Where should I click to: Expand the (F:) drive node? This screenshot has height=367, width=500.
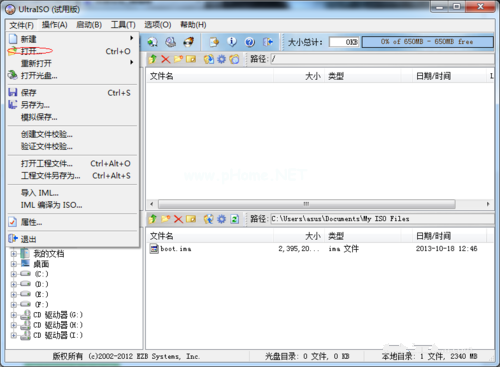(x=14, y=304)
